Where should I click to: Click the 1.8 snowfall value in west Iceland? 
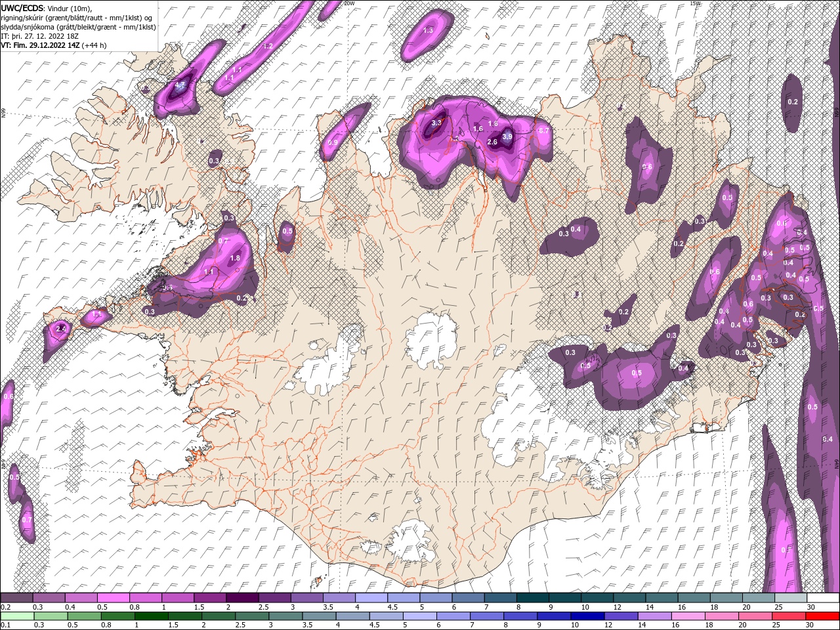(x=235, y=259)
